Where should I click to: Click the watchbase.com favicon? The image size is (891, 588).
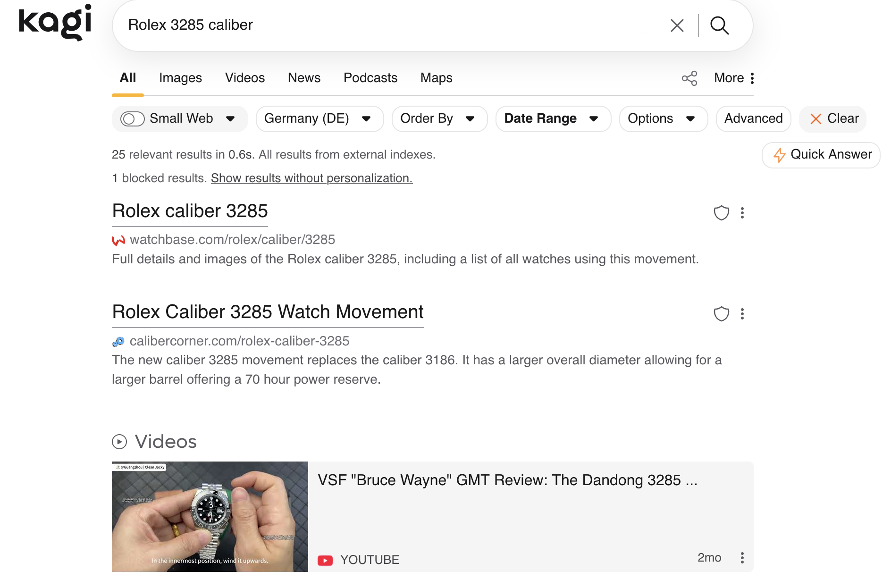tap(117, 240)
